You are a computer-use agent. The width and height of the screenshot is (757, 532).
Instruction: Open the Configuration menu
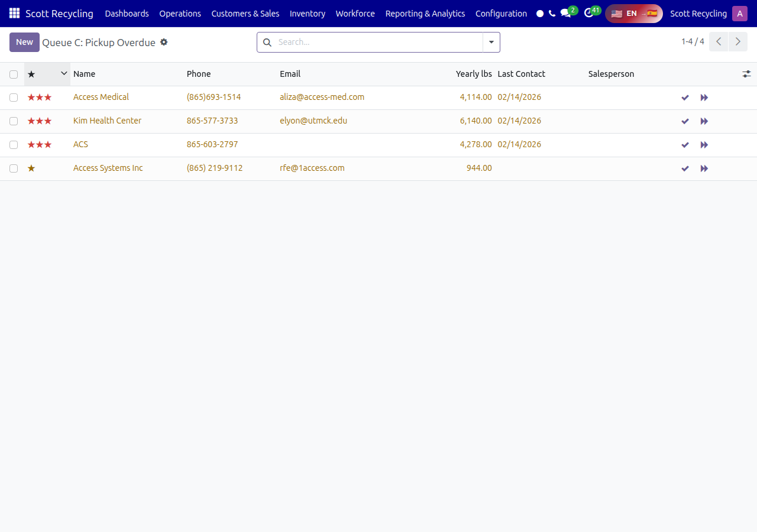coord(502,14)
